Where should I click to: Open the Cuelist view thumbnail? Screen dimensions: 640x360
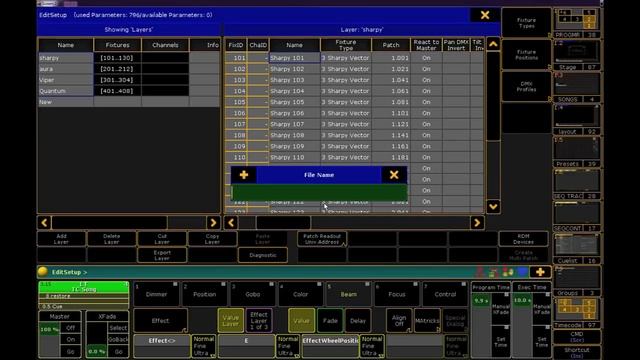click(577, 249)
